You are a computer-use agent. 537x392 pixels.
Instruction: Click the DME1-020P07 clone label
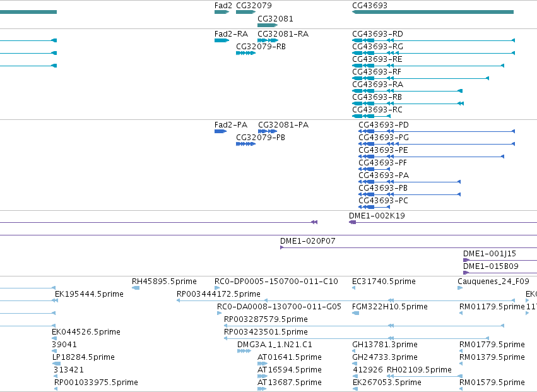click(307, 242)
